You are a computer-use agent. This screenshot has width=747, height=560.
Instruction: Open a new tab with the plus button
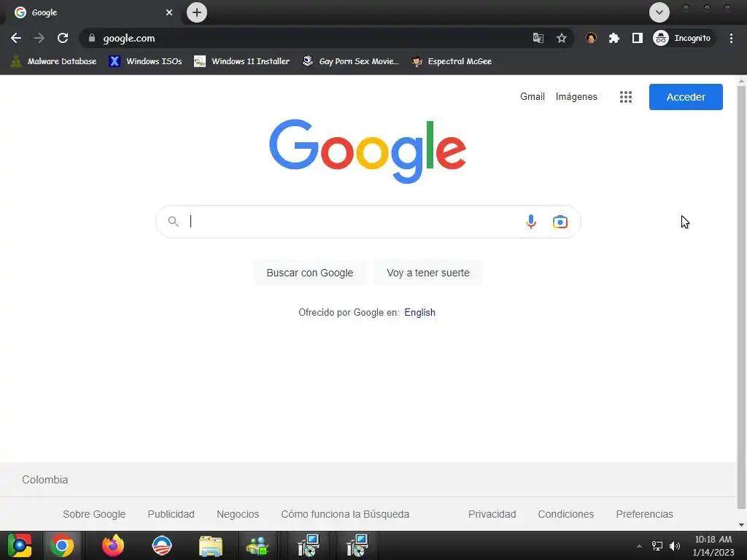[x=197, y=12]
